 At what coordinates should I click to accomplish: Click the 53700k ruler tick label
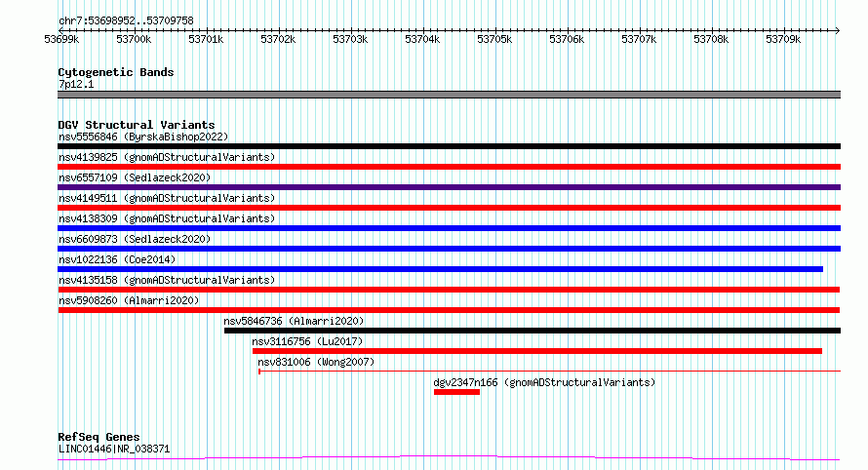click(134, 39)
